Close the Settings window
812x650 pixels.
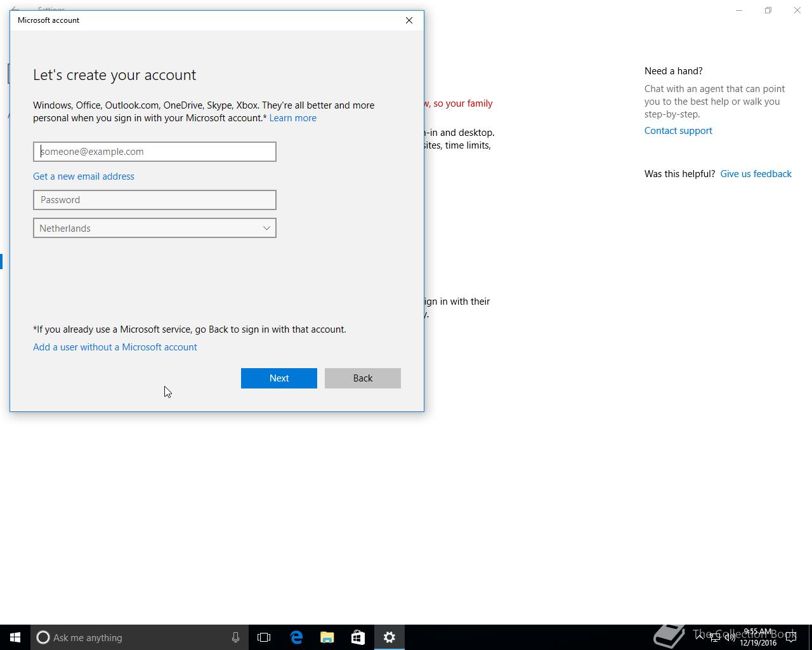tap(797, 10)
